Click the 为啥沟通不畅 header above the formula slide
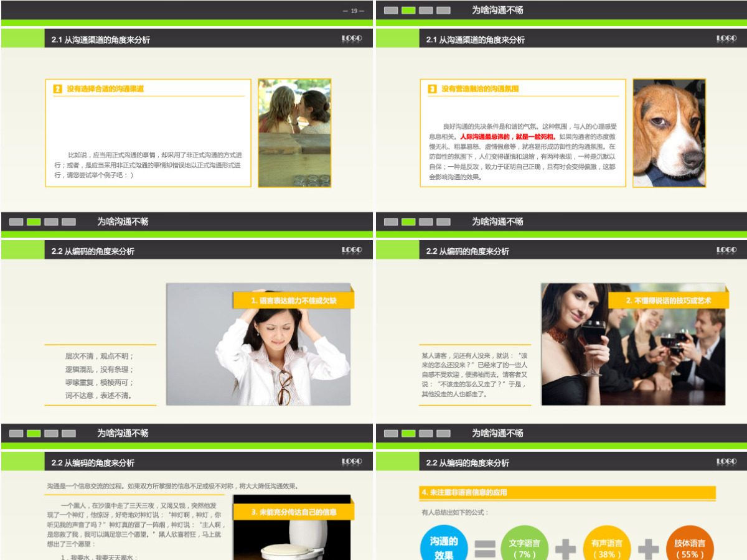 [x=497, y=433]
